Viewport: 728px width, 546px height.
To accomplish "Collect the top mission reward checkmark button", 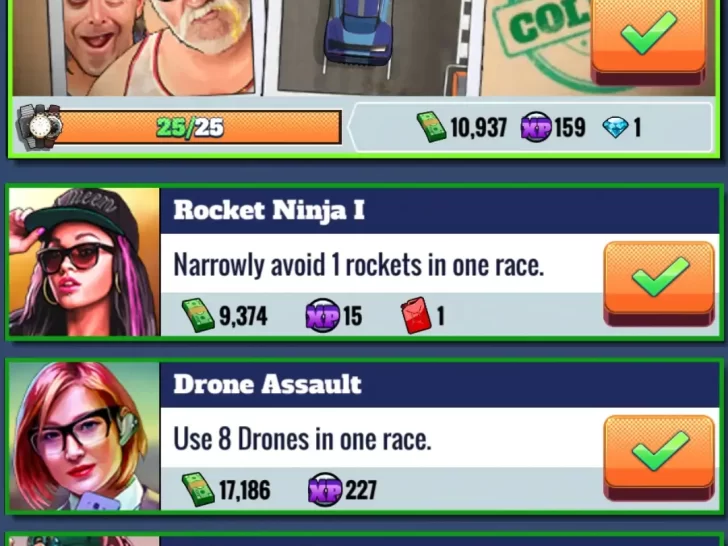I will [649, 42].
